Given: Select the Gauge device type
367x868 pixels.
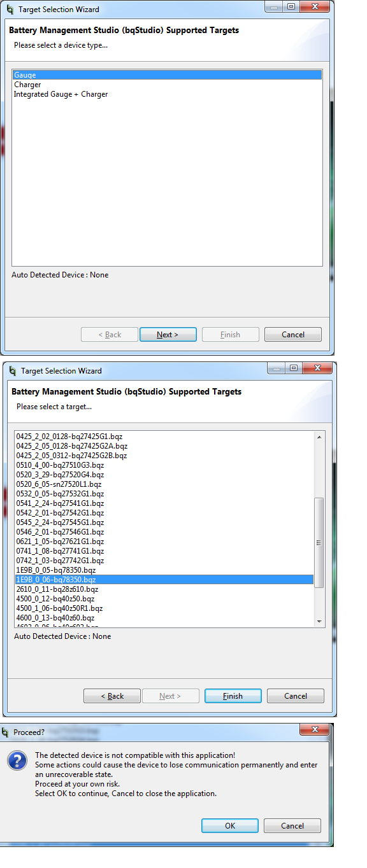Looking at the screenshot, I should tap(167, 75).
